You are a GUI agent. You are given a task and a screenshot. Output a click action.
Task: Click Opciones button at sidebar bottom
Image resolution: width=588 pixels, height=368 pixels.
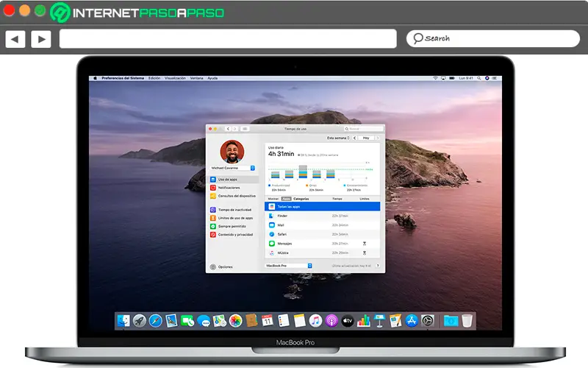221,267
